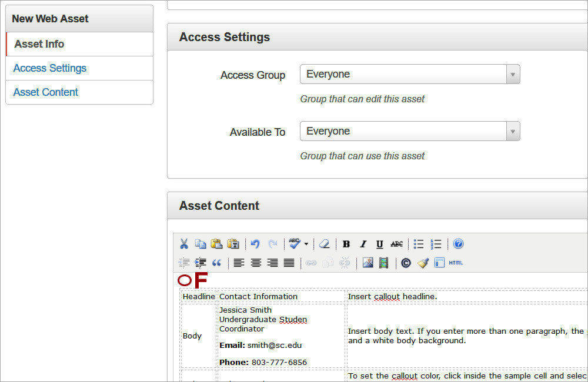Click the Underline icon
The width and height of the screenshot is (588, 382).
tap(379, 243)
